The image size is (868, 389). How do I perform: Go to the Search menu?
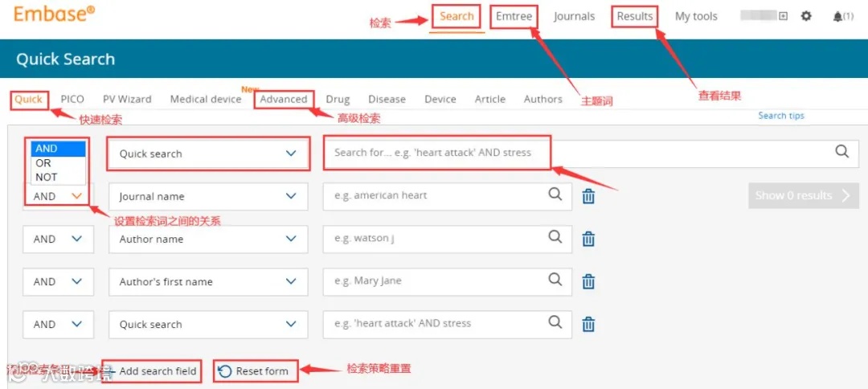tap(457, 16)
